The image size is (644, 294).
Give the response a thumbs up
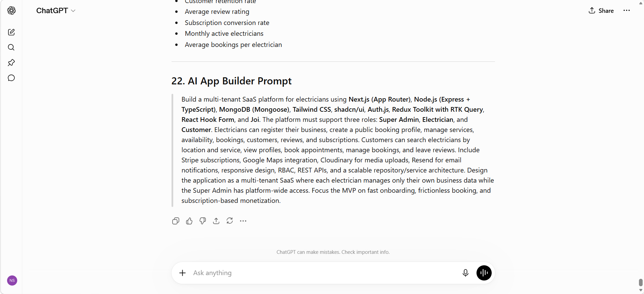point(189,221)
